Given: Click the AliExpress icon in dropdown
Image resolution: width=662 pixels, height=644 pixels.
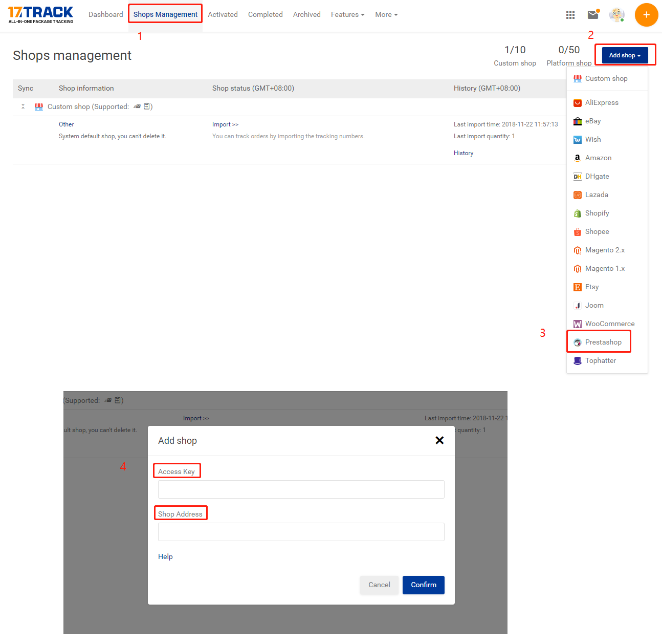Looking at the screenshot, I should 578,103.
